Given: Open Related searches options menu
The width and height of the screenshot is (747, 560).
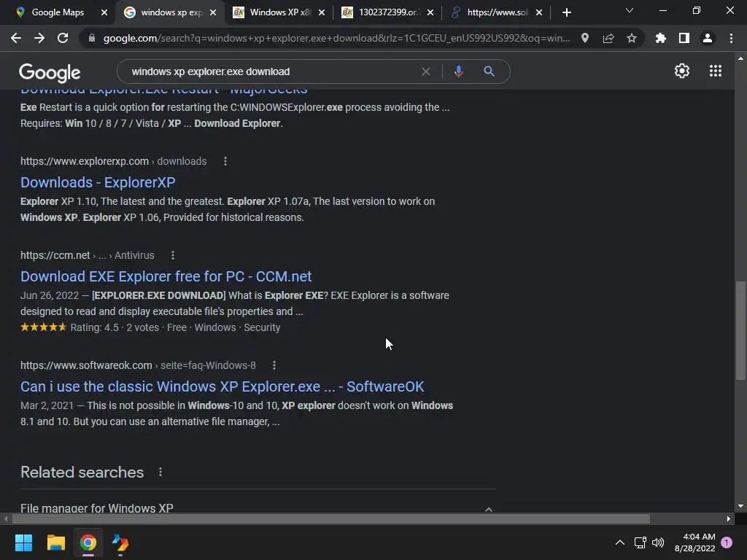Looking at the screenshot, I should point(160,472).
